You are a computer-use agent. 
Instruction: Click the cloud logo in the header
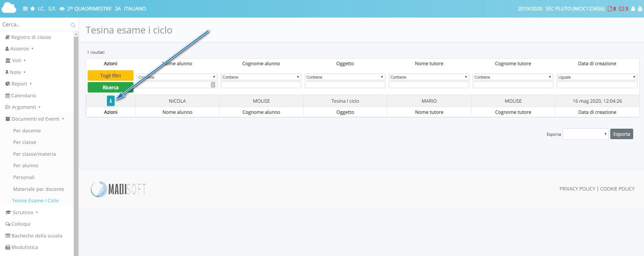coord(9,8)
